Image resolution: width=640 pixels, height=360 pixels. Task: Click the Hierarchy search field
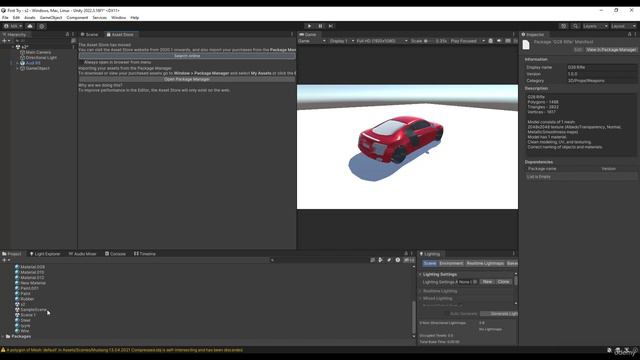click(x=42, y=41)
